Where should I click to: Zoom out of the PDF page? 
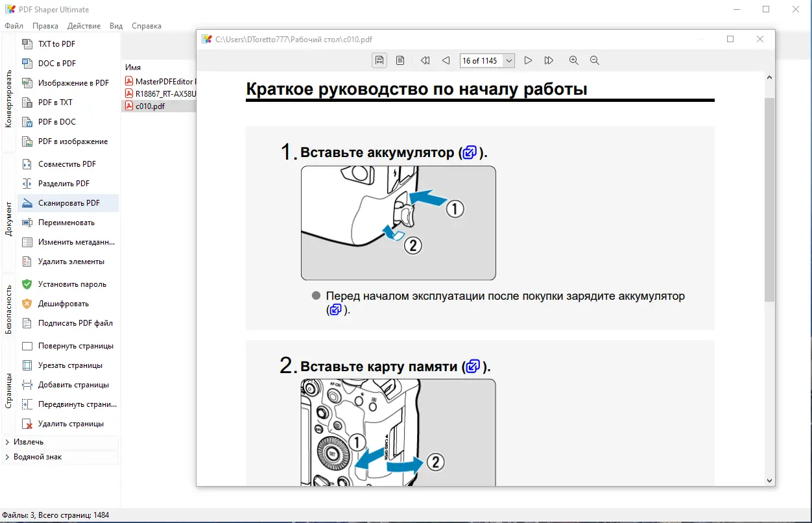(594, 60)
